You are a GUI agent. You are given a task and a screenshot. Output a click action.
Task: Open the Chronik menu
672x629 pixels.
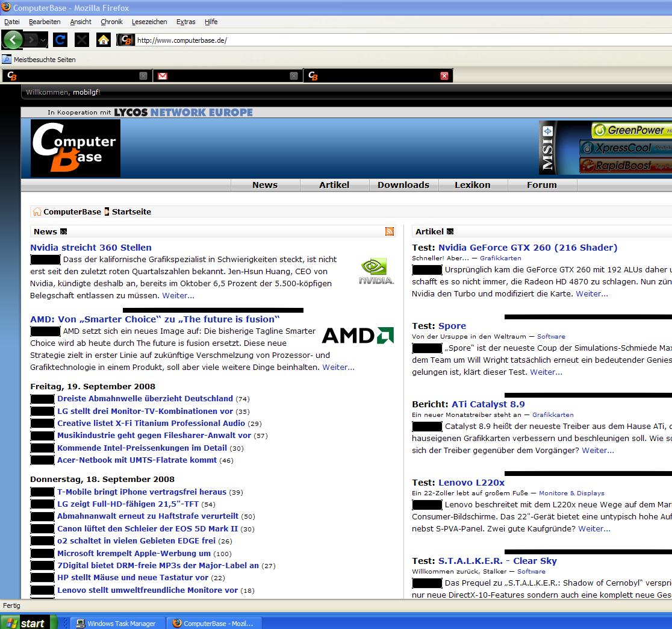[x=111, y=22]
